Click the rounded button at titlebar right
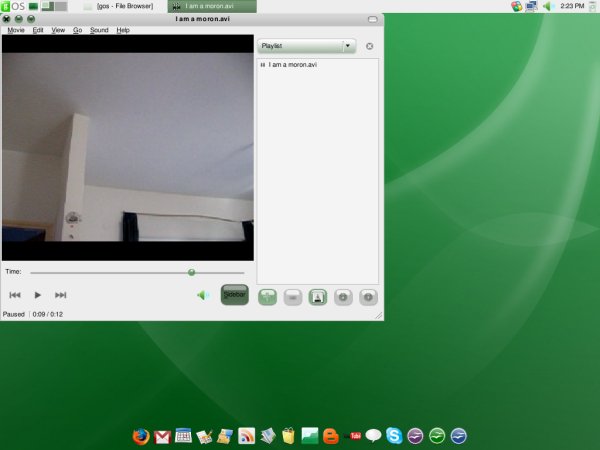The height and width of the screenshot is (450, 600). point(372,19)
